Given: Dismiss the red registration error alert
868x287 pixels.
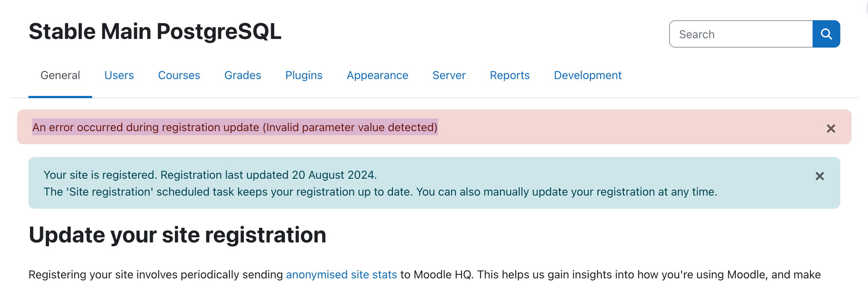Looking at the screenshot, I should 831,129.
